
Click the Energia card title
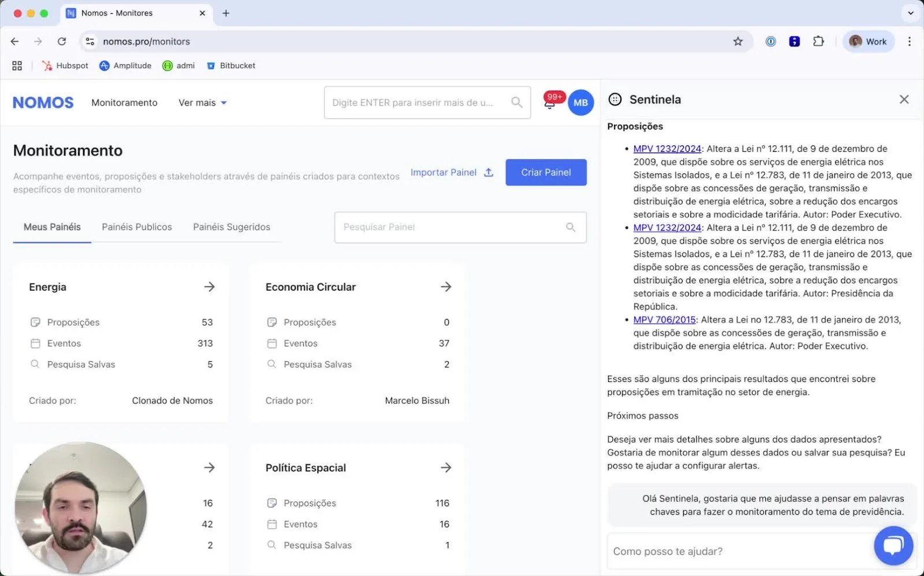point(47,287)
